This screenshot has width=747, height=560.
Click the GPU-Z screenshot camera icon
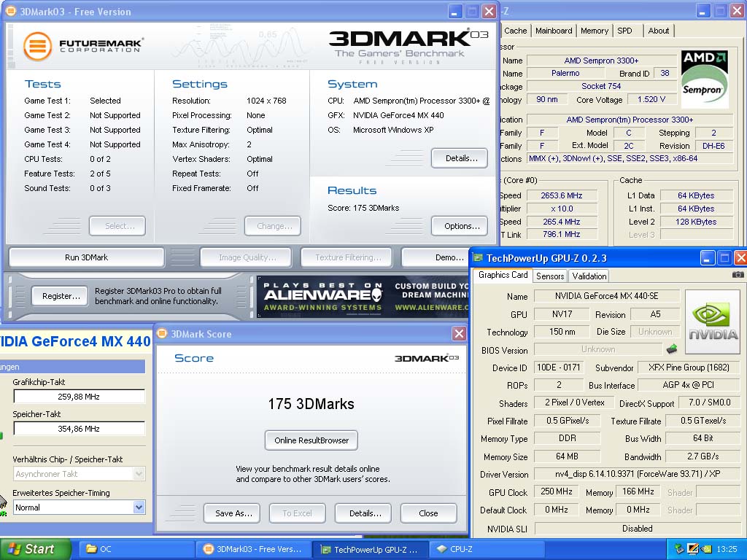pyautogui.click(x=738, y=275)
